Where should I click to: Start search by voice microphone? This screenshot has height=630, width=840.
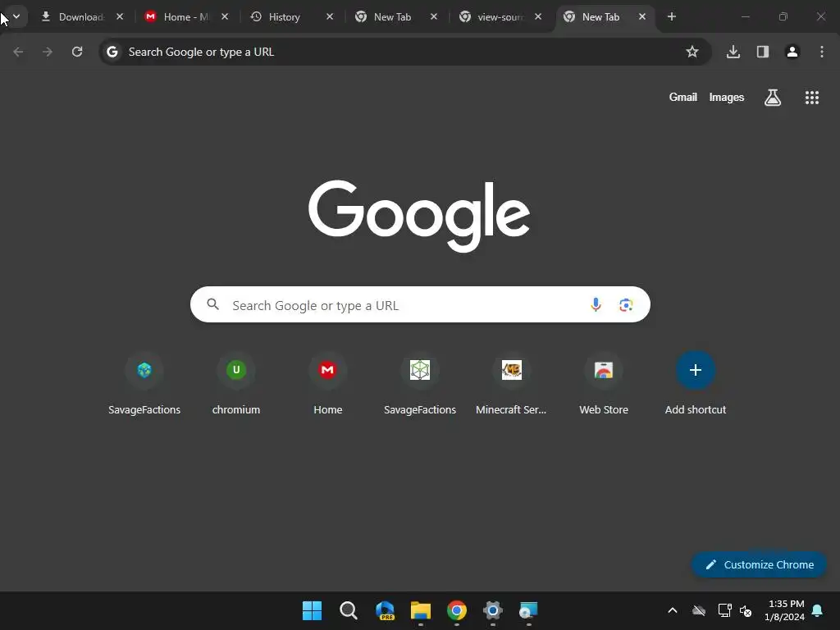point(596,304)
